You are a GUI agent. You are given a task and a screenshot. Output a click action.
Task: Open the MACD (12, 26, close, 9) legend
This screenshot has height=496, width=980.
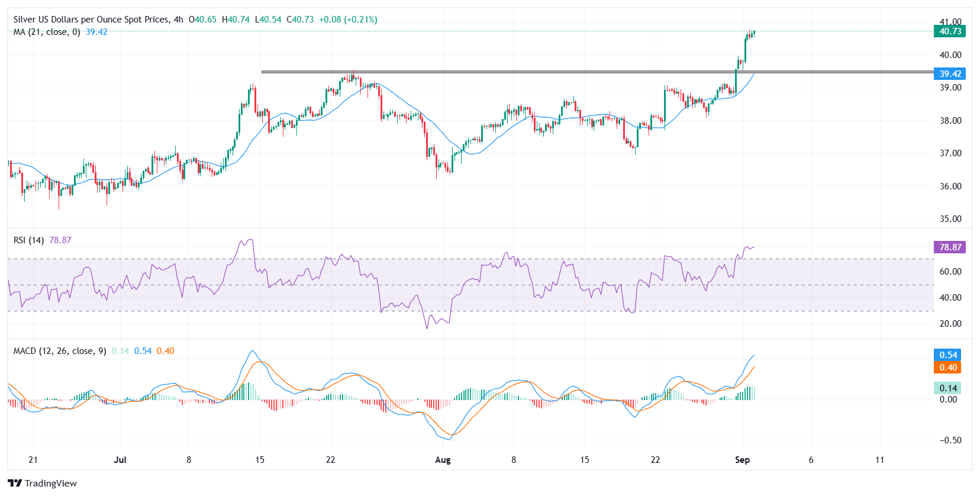point(60,351)
